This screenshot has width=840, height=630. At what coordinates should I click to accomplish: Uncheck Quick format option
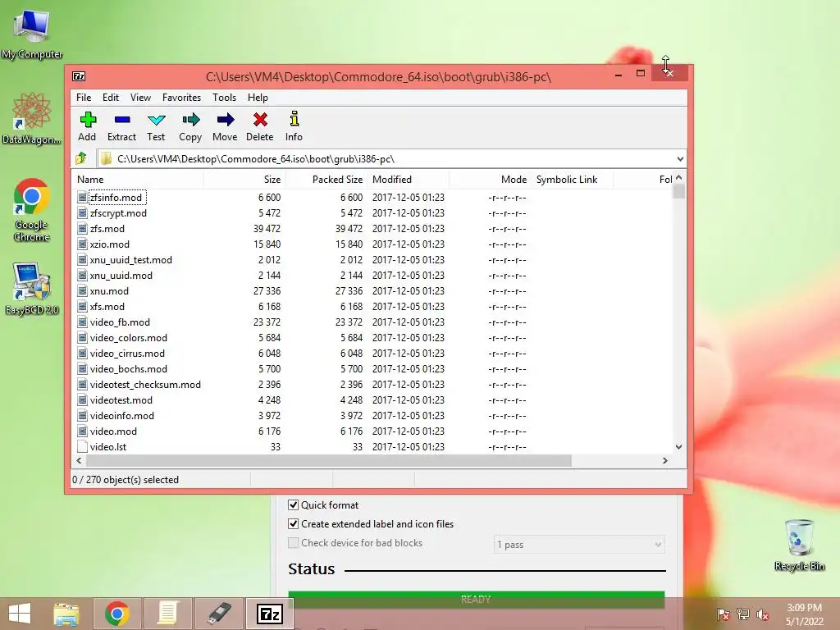point(293,504)
